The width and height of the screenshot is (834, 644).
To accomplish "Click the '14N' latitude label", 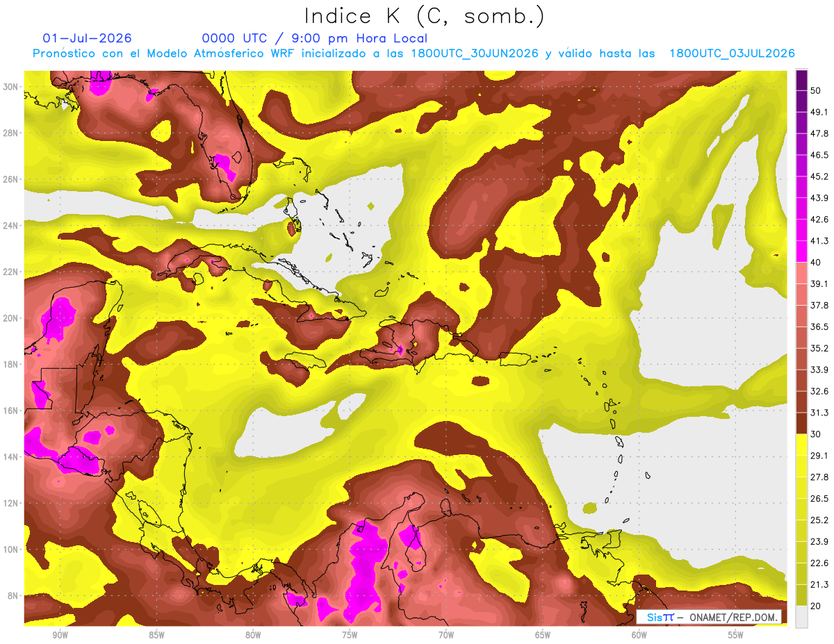I will tap(10, 456).
